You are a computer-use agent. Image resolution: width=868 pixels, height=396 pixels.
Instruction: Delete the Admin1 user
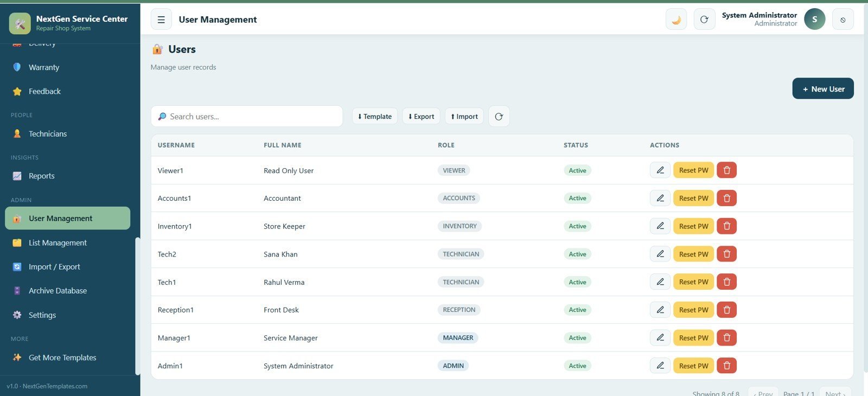tap(726, 366)
